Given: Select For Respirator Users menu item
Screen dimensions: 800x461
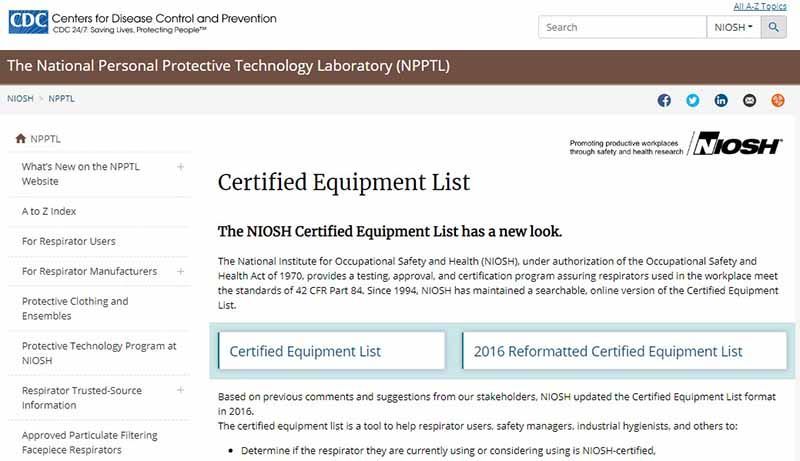Looking at the screenshot, I should tap(69, 241).
